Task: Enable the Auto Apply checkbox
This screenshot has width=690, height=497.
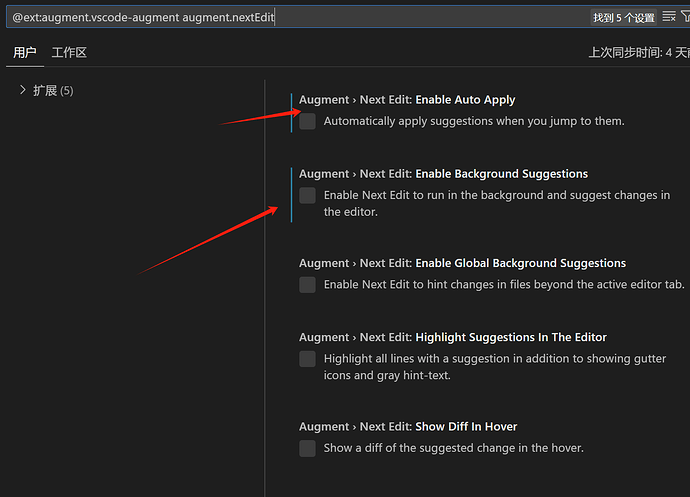Action: pyautogui.click(x=307, y=121)
